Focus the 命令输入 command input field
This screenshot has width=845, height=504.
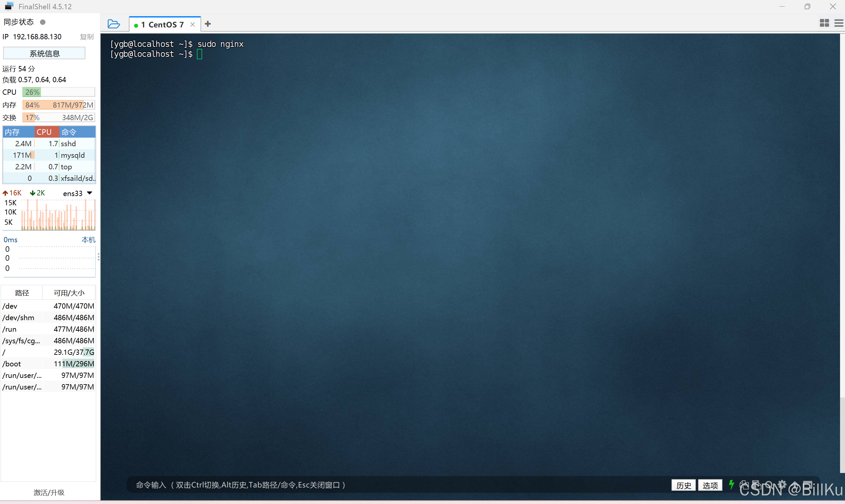pos(398,485)
